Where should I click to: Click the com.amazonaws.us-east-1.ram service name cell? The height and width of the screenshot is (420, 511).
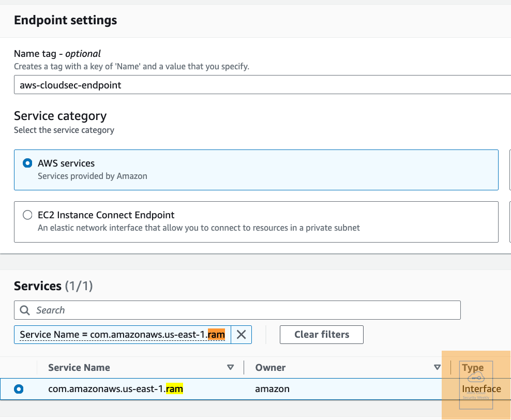coord(115,389)
